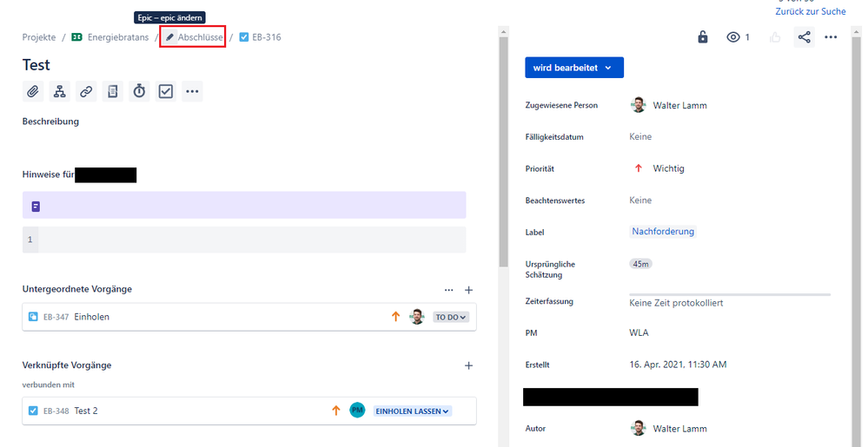Click the Projekte breadcrumb
This screenshot has width=868, height=447.
(x=39, y=37)
